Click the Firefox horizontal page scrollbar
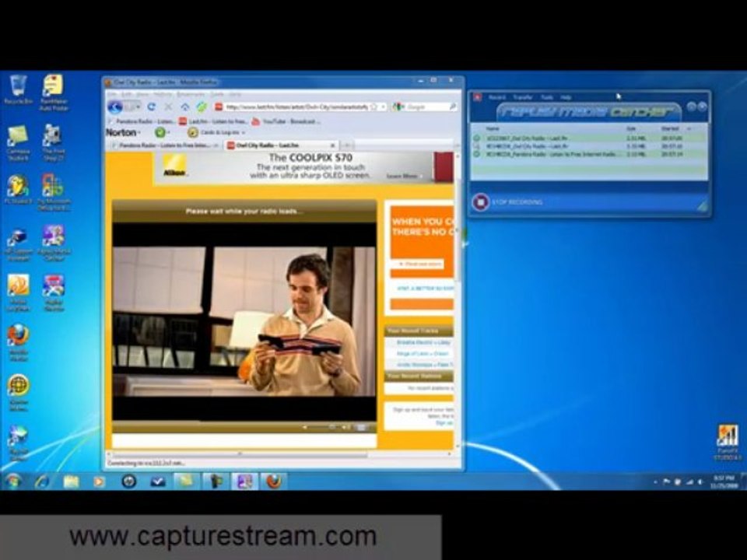Screen dimensions: 747x560 click(x=240, y=454)
